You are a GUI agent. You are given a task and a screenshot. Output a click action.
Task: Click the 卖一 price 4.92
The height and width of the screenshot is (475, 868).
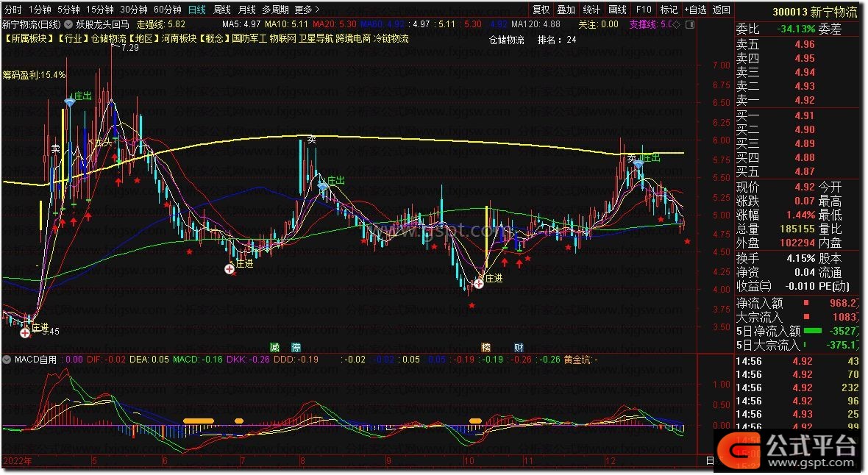tap(805, 100)
